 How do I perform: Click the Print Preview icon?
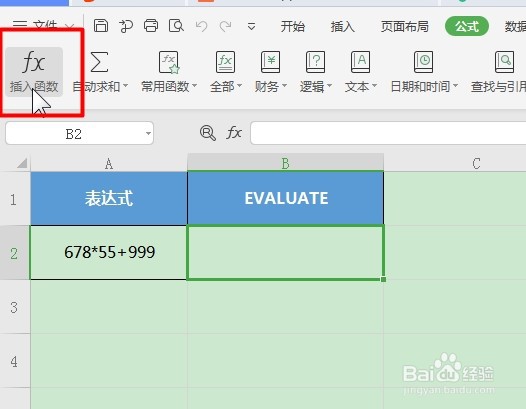176,25
